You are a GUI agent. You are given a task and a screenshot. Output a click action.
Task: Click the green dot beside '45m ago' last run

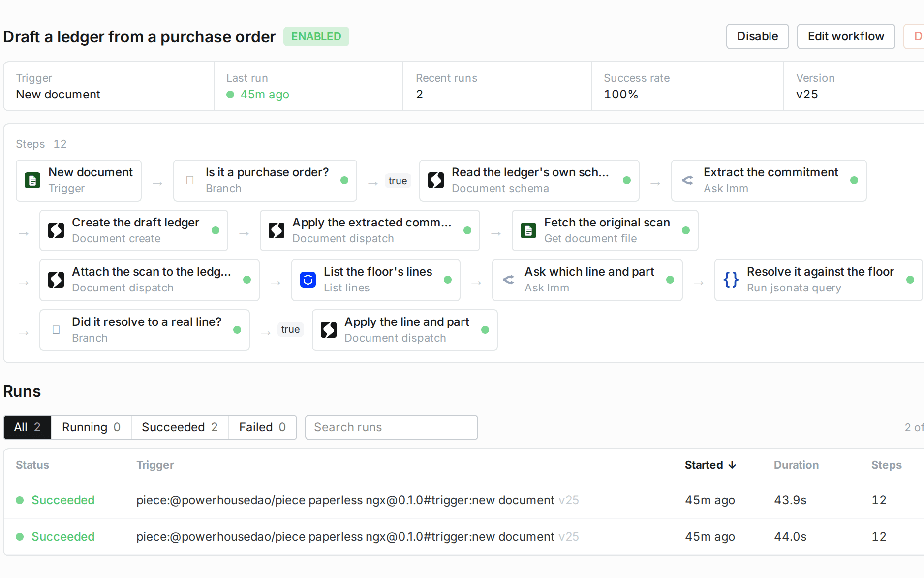pyautogui.click(x=230, y=95)
